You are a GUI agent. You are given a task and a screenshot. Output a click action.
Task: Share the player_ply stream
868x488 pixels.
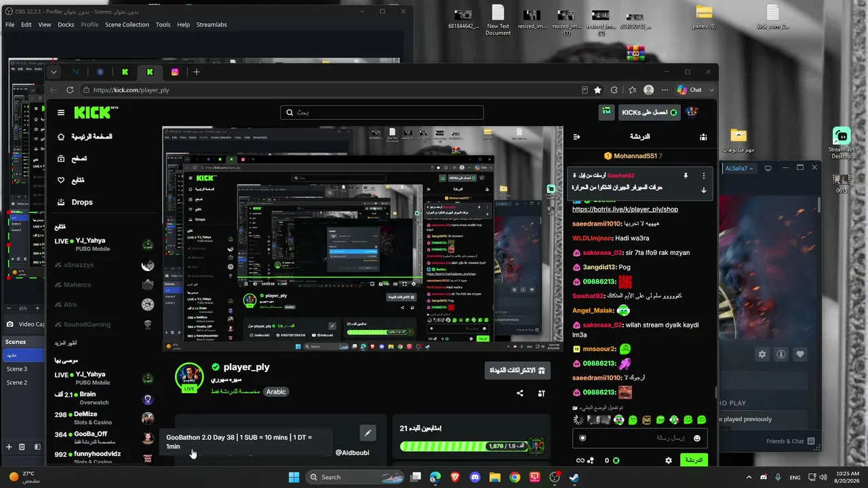click(x=520, y=393)
